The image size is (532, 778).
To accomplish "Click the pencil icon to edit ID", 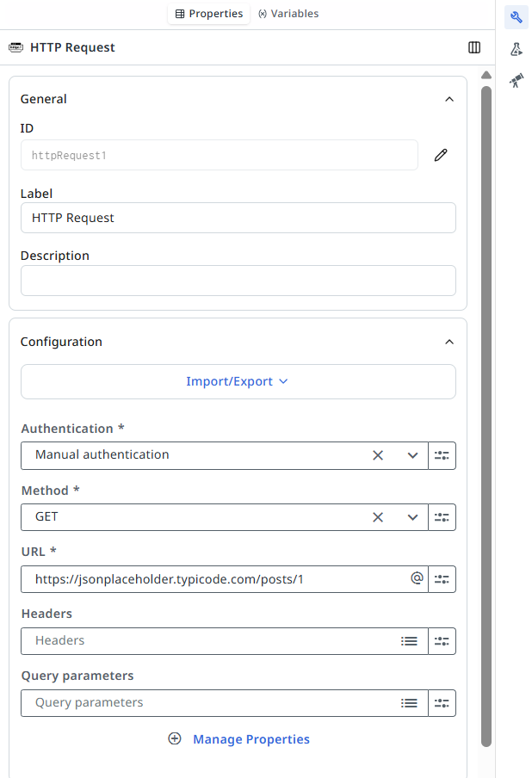I will coord(441,155).
